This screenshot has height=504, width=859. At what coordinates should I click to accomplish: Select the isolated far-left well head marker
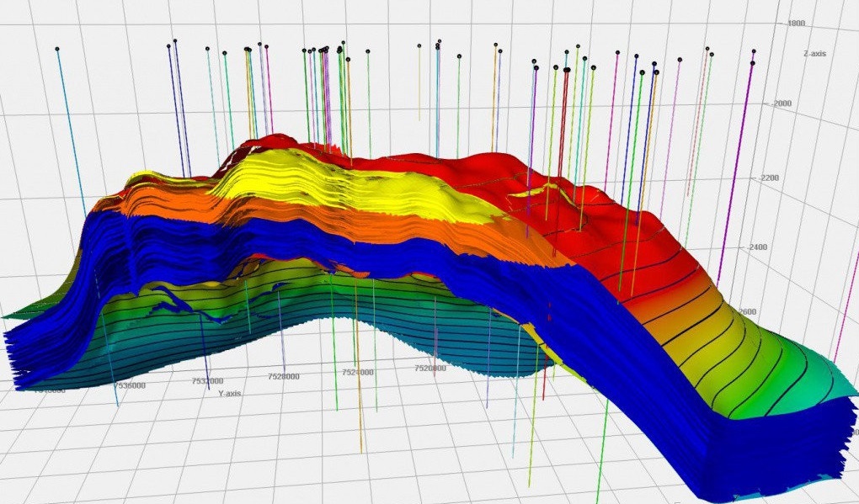pos(57,50)
